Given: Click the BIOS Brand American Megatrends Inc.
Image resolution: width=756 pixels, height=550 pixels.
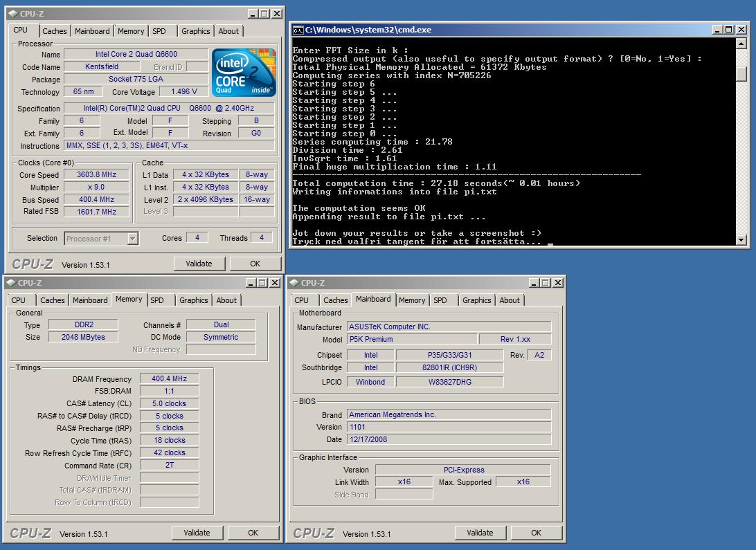Looking at the screenshot, I should pyautogui.click(x=449, y=414).
